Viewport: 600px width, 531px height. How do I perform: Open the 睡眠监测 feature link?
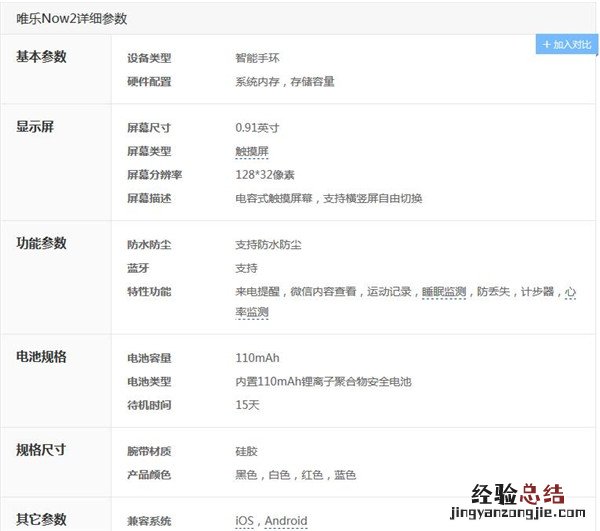click(x=444, y=292)
